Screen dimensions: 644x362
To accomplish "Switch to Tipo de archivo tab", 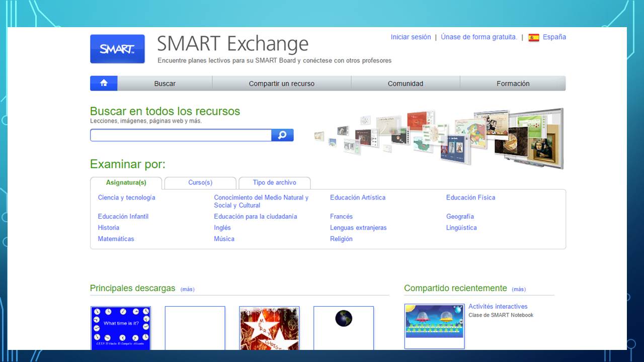I will pos(275,183).
